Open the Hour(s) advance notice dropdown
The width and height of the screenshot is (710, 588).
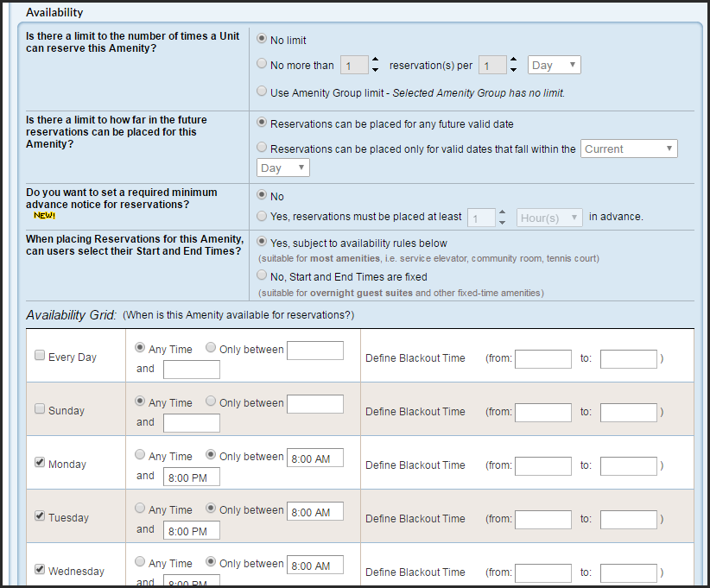[x=549, y=218]
